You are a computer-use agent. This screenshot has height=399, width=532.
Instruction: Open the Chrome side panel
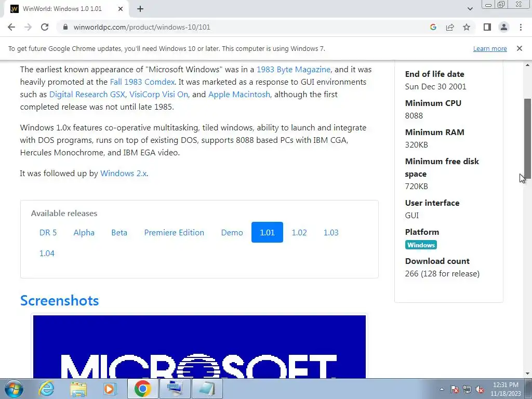pos(487,27)
